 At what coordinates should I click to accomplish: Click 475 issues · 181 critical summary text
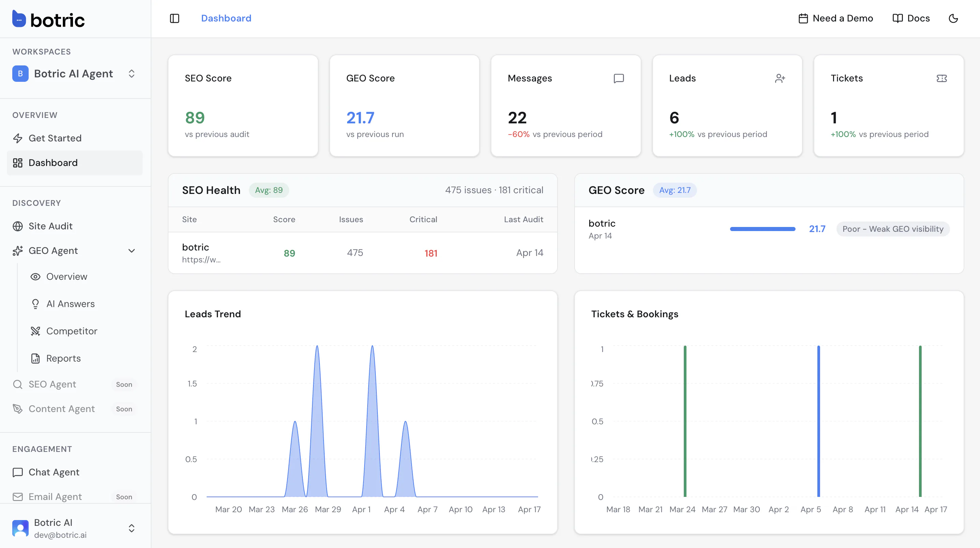tap(494, 190)
